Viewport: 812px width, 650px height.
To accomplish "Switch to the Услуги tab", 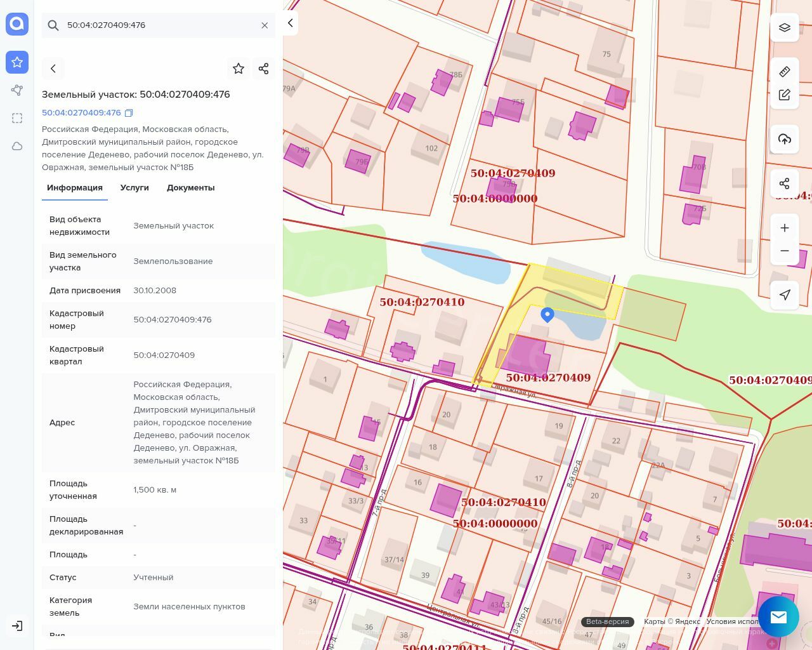I will pyautogui.click(x=134, y=188).
